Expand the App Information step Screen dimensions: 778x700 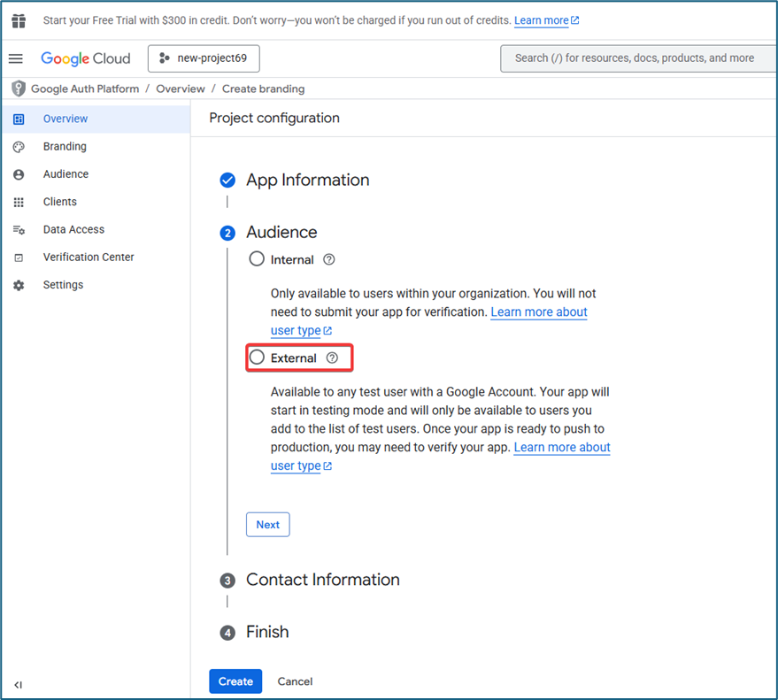click(307, 180)
